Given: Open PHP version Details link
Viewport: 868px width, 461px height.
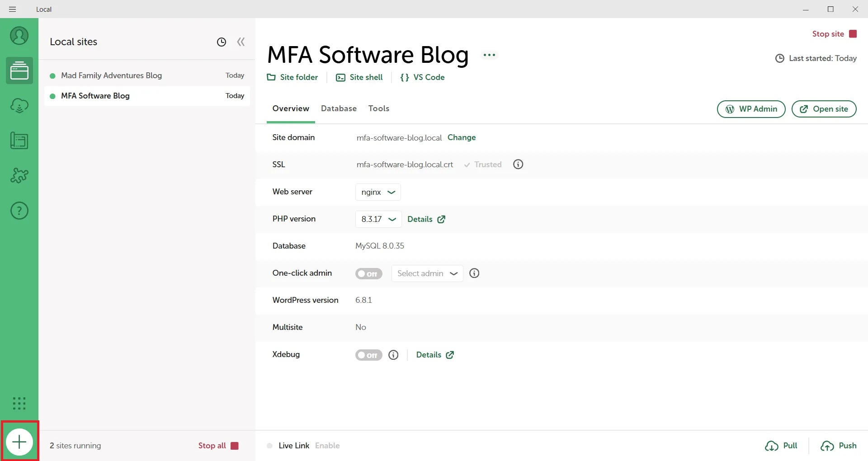Looking at the screenshot, I should (426, 219).
